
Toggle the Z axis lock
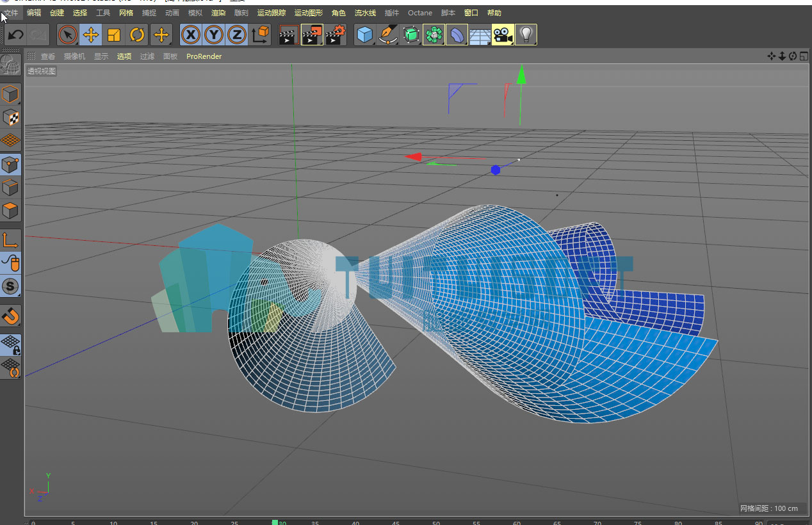(237, 35)
